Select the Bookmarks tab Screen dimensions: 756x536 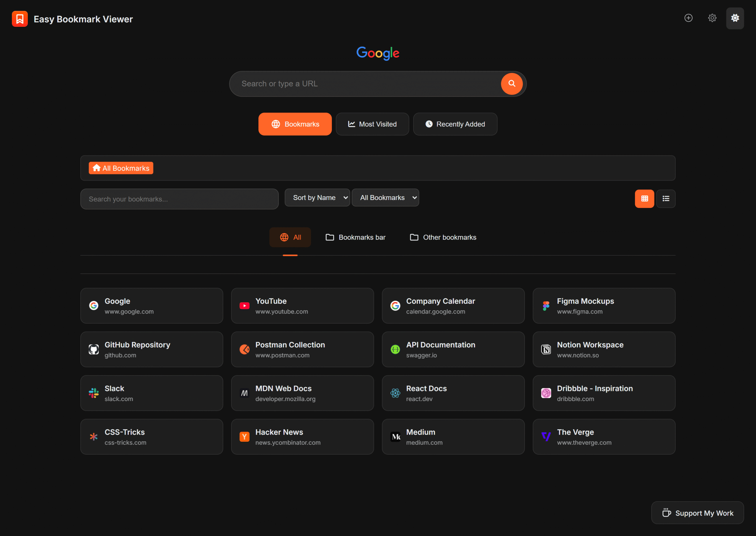pyautogui.click(x=295, y=124)
